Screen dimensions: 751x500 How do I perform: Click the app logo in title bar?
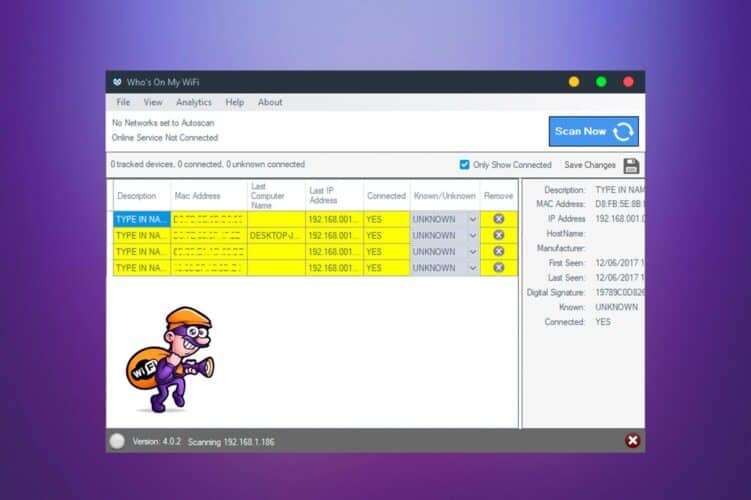point(118,82)
